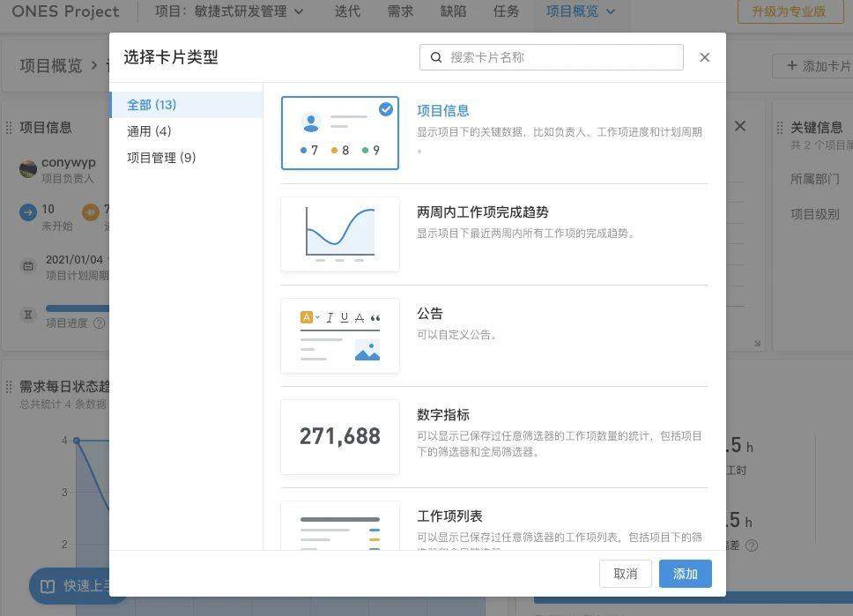Focus the 搜索卡片名称 search field
Image resolution: width=853 pixels, height=616 pixels.
coord(551,57)
